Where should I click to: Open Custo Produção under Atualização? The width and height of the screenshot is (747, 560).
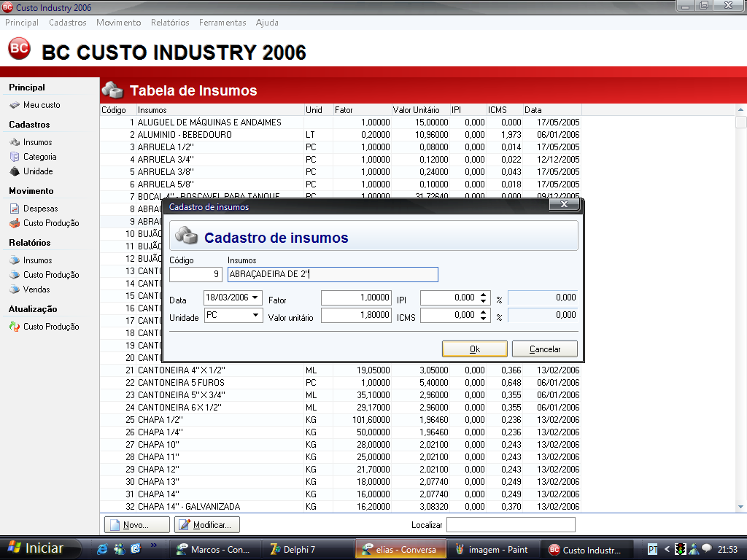50,327
